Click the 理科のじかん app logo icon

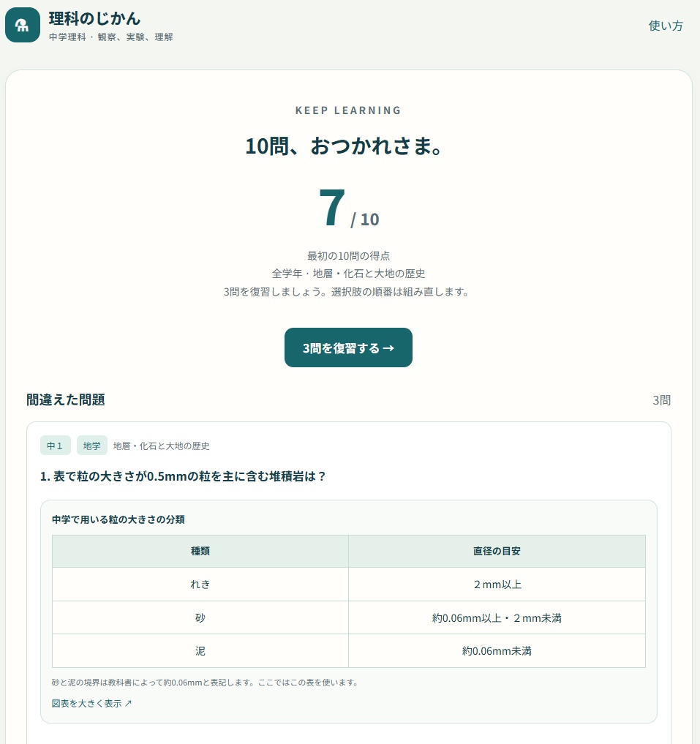[x=22, y=25]
